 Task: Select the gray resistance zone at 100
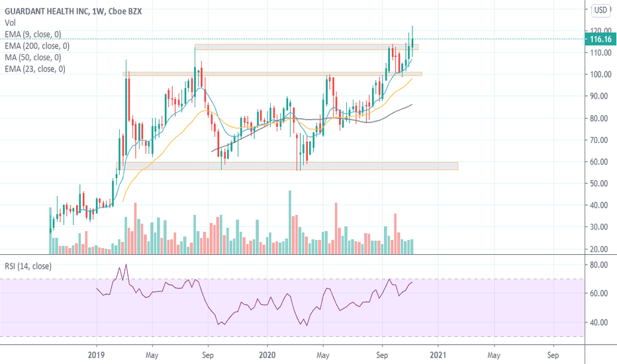tap(272, 73)
